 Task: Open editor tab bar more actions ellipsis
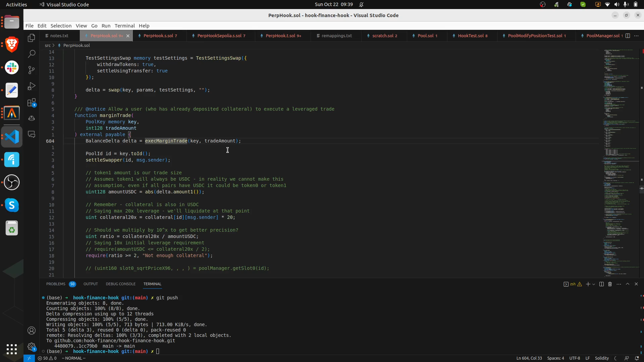[636, 36]
